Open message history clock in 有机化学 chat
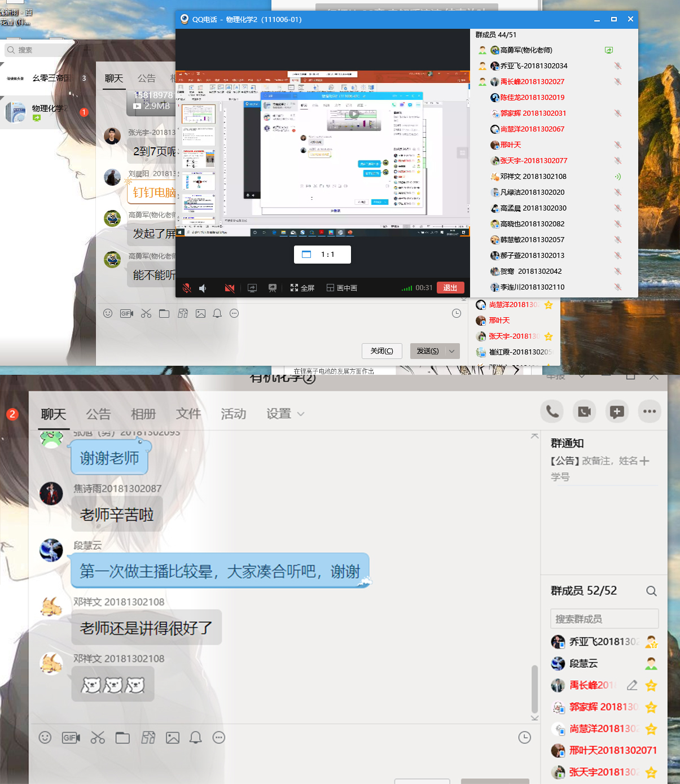 525,737
